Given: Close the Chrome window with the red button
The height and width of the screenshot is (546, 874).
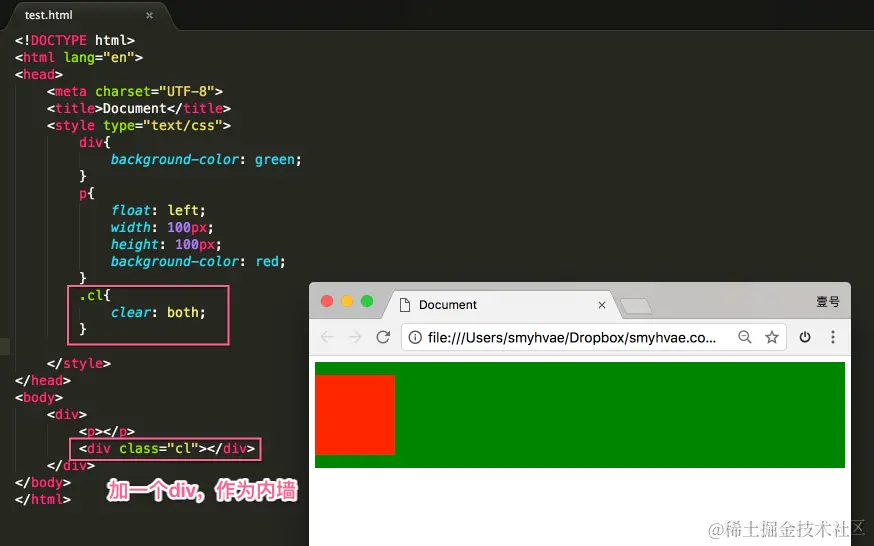Looking at the screenshot, I should click(327, 301).
